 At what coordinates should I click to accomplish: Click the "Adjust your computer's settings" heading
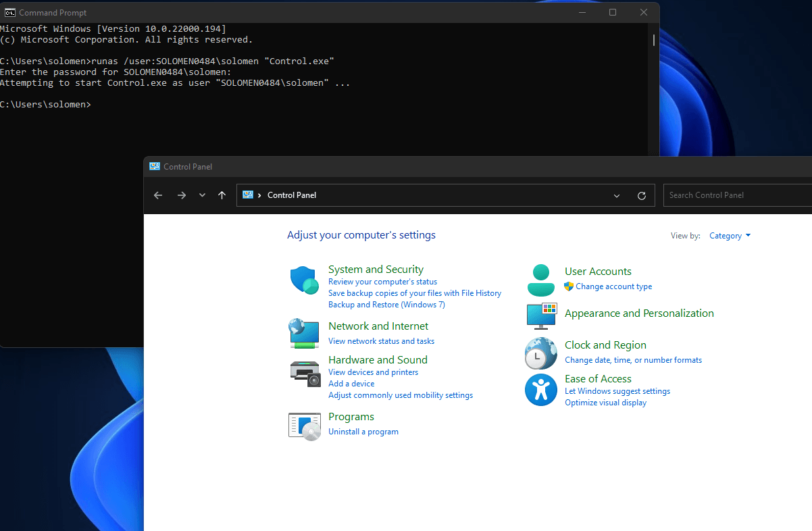(x=361, y=235)
